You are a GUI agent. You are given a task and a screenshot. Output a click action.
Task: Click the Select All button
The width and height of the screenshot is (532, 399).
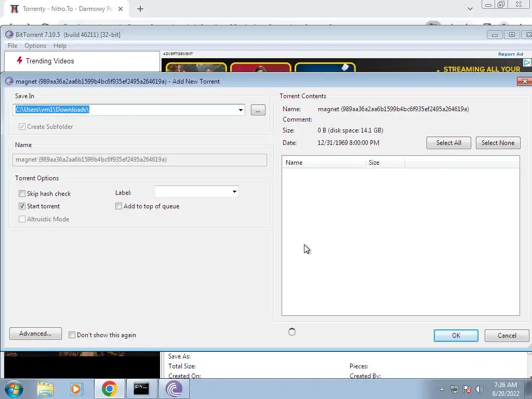[448, 143]
